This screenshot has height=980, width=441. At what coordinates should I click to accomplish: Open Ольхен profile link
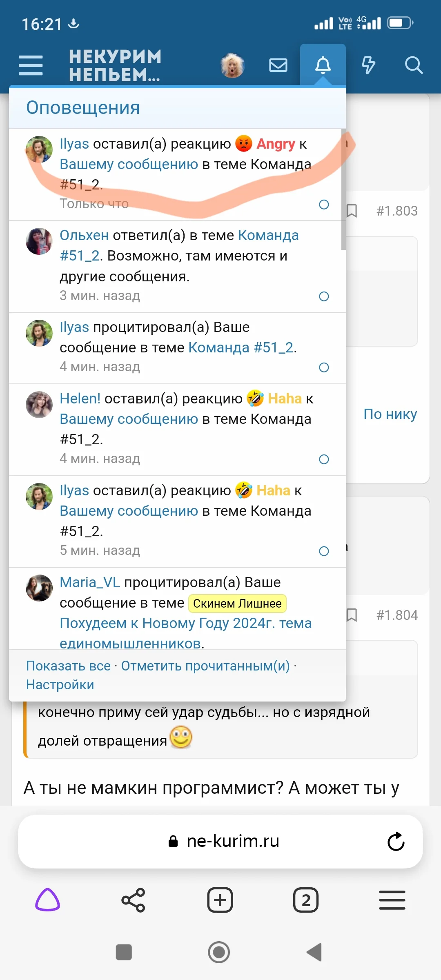coord(84,235)
